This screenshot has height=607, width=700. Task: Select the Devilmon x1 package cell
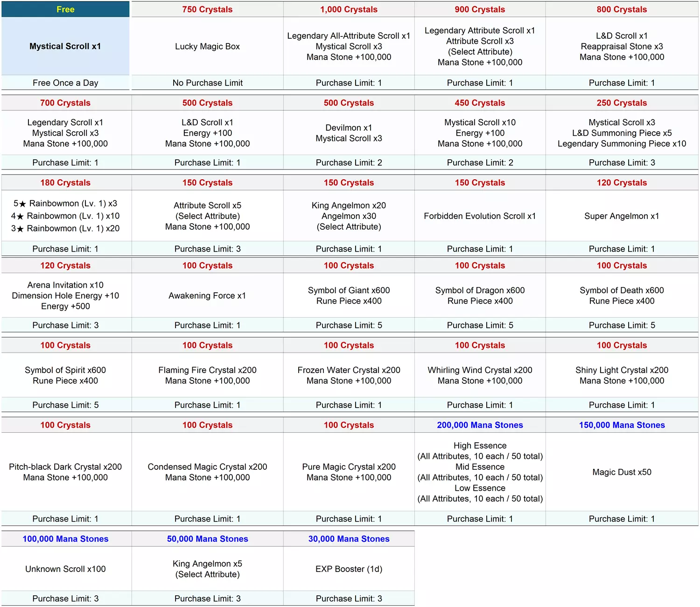(x=349, y=133)
